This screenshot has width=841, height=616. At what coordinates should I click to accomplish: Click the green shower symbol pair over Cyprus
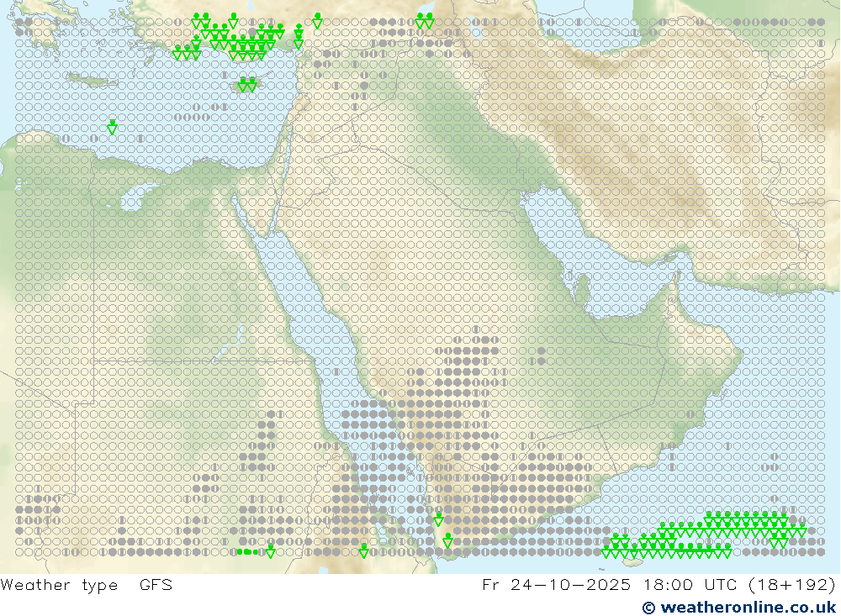(247, 85)
